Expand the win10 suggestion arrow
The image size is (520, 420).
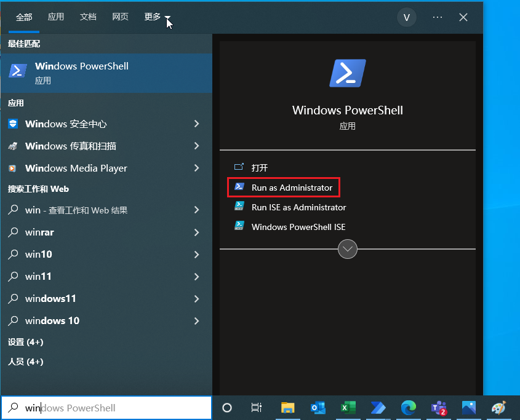coord(197,254)
